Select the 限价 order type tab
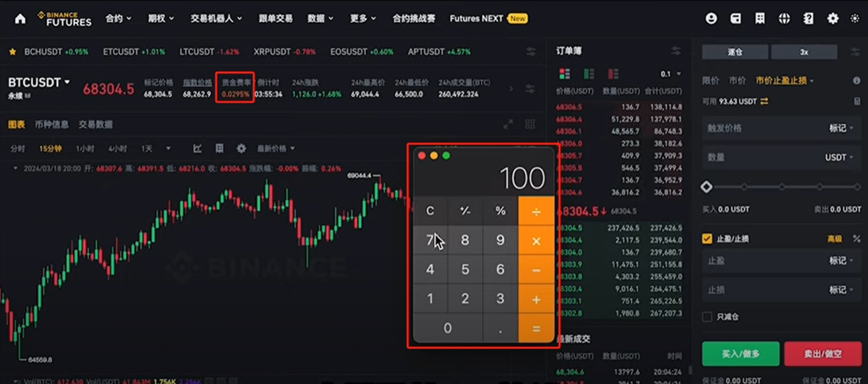The image size is (868, 384). point(711,81)
